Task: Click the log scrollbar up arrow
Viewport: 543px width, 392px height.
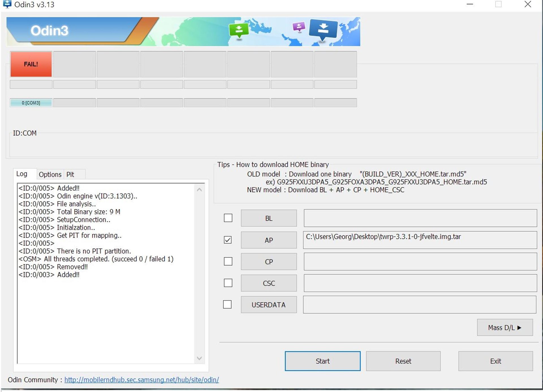Action: tap(199, 190)
